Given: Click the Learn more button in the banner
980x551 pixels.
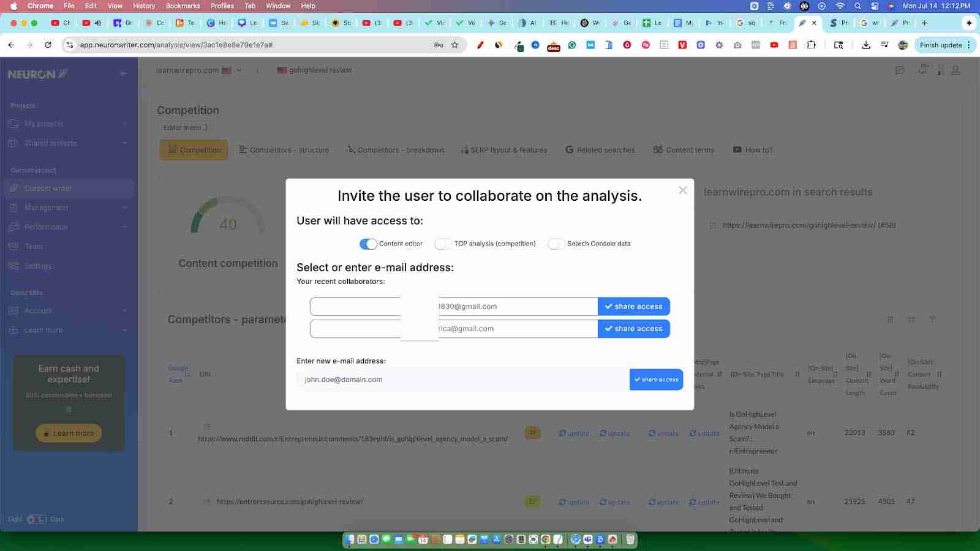Looking at the screenshot, I should pyautogui.click(x=68, y=433).
